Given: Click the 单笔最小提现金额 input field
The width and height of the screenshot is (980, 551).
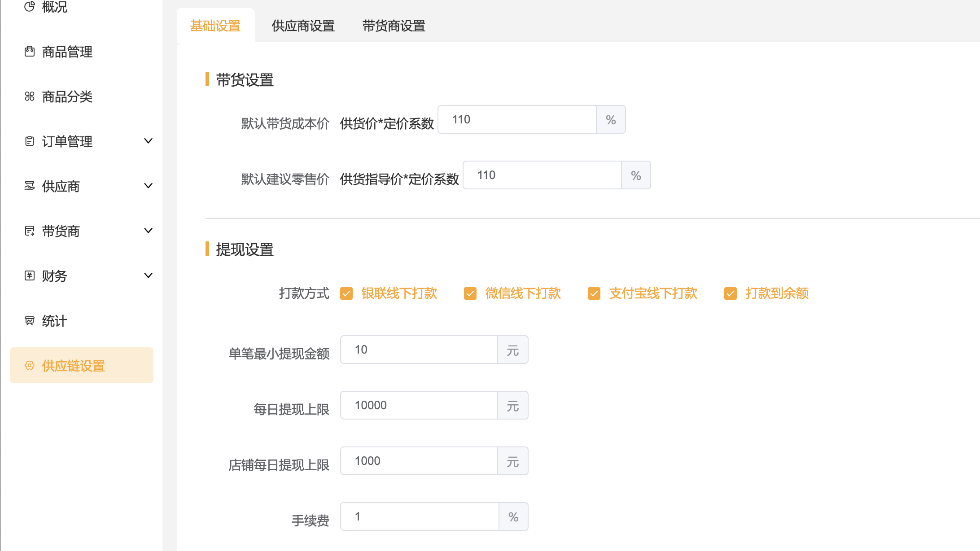Looking at the screenshot, I should pyautogui.click(x=419, y=350).
